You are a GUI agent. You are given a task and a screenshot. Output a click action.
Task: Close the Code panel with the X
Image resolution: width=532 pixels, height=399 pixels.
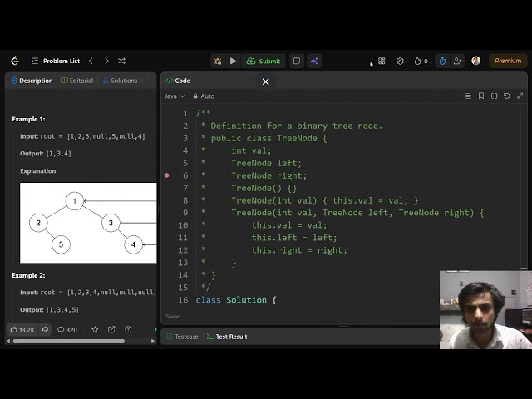point(266,81)
